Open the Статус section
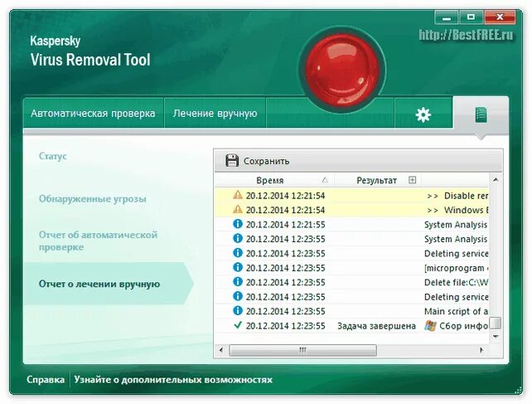 [52, 156]
